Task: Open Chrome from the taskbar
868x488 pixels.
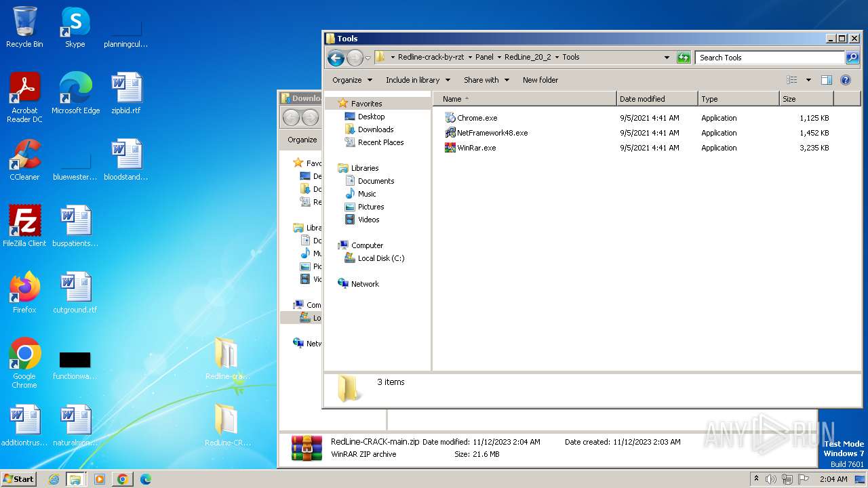Action: point(122,479)
